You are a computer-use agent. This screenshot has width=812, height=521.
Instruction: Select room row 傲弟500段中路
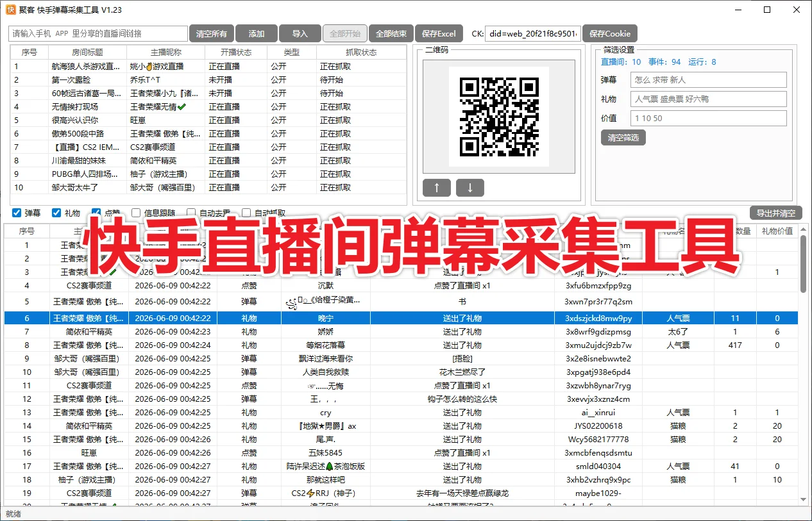208,133
